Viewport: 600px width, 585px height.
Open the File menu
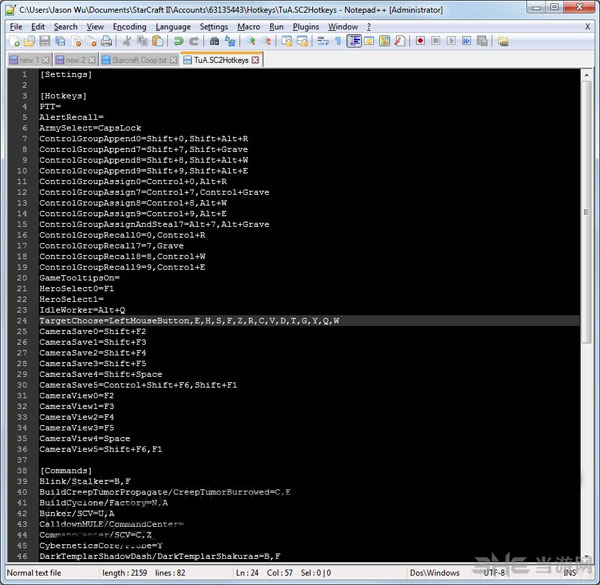click(16, 27)
